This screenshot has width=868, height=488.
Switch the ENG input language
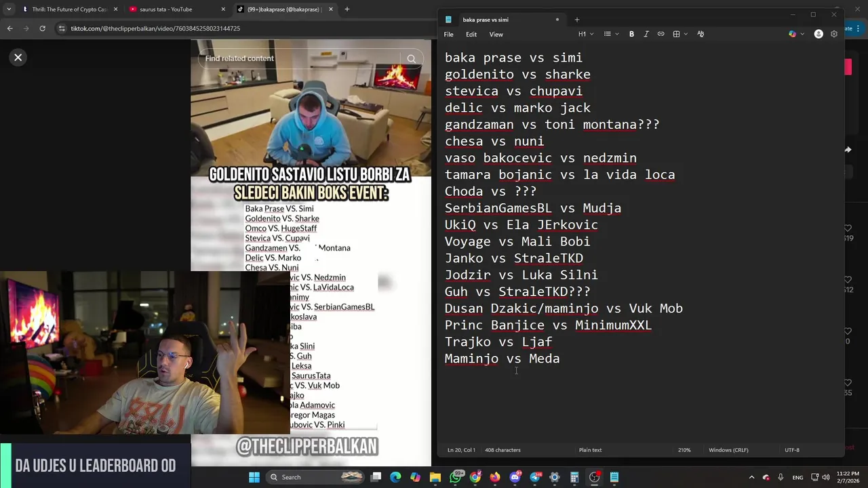click(x=797, y=477)
